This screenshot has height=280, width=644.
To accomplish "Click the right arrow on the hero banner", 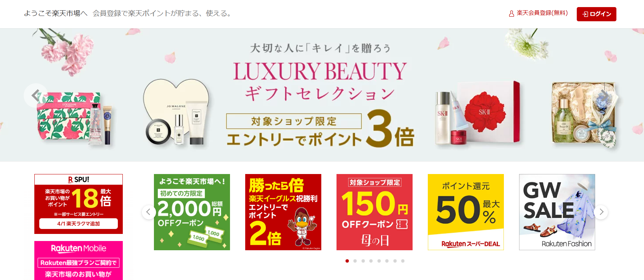I will pyautogui.click(x=604, y=95).
